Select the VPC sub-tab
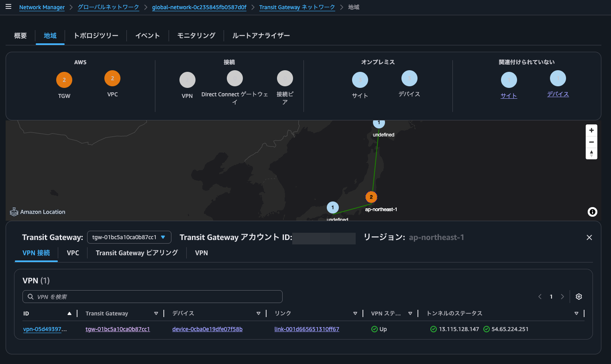611x364 pixels. [x=73, y=253]
